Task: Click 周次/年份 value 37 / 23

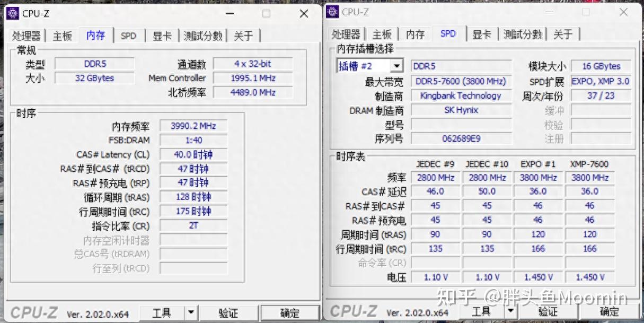Action: pyautogui.click(x=601, y=96)
